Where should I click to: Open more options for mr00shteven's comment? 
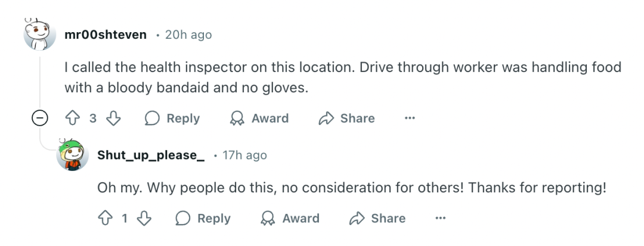410,119
